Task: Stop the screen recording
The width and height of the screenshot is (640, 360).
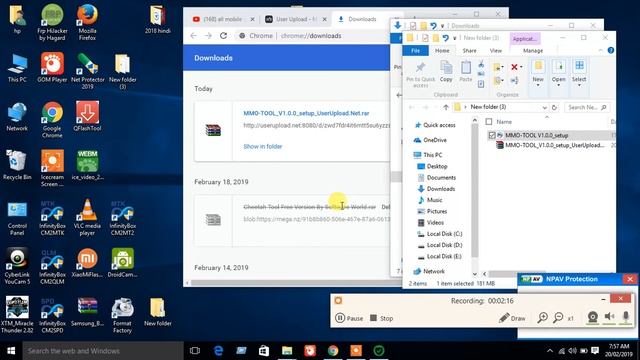Action: (381, 318)
